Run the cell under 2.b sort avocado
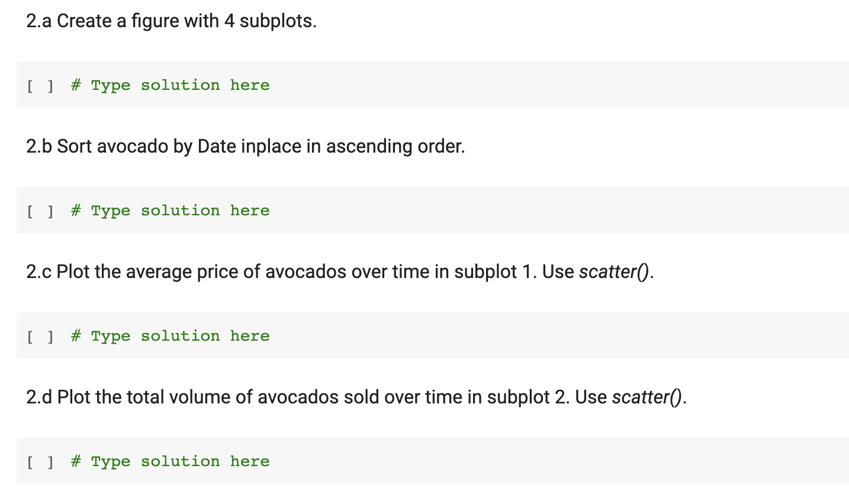Viewport: 849px width, 504px height. 40,211
